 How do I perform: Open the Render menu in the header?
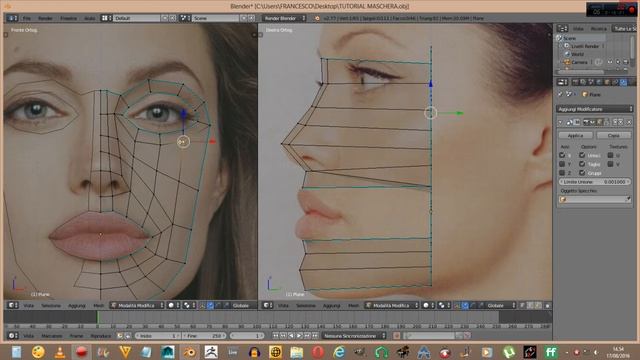[x=45, y=18]
